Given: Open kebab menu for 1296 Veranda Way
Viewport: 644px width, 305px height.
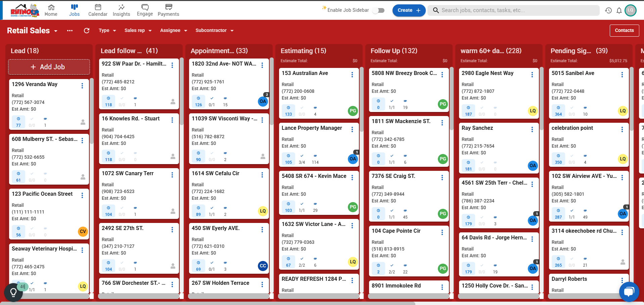Looking at the screenshot, I should (82, 86).
